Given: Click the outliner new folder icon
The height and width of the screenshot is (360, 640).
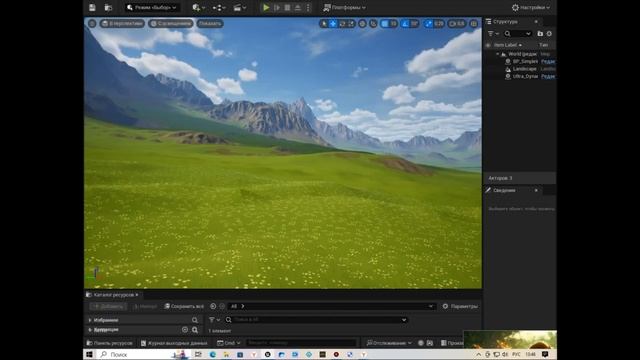Looking at the screenshot, I should pos(540,33).
